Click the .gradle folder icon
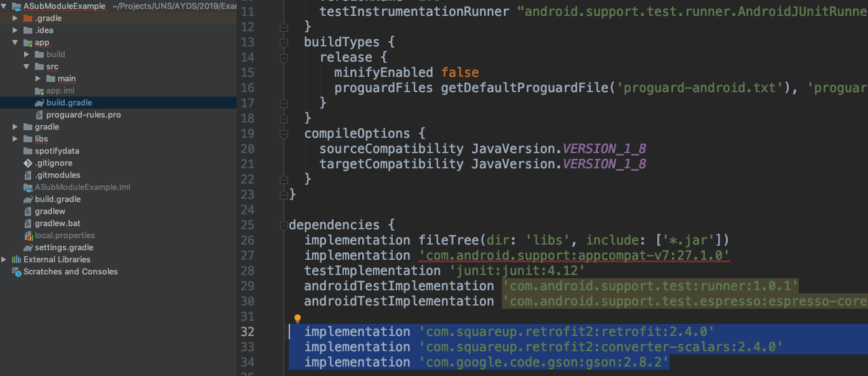 click(x=28, y=18)
